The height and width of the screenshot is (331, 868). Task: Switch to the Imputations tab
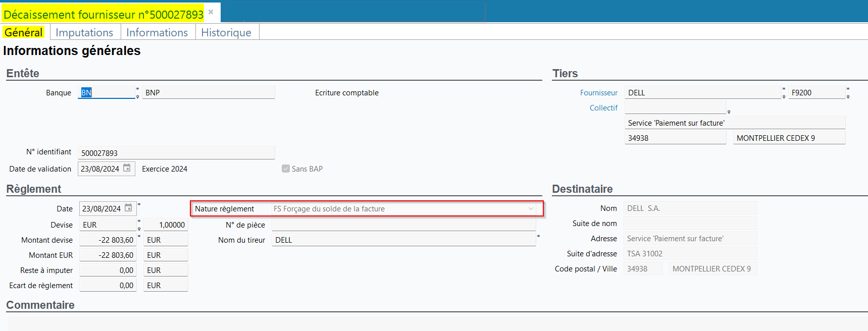[x=84, y=32]
